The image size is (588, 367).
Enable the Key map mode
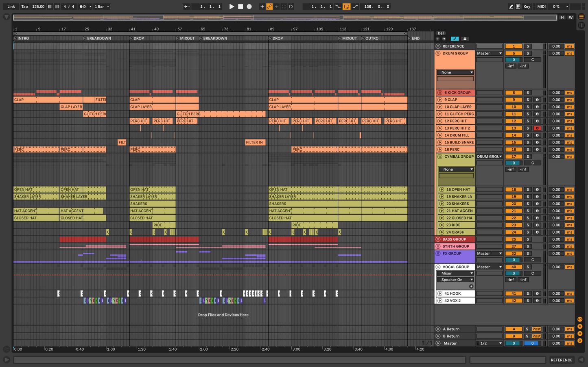click(527, 7)
